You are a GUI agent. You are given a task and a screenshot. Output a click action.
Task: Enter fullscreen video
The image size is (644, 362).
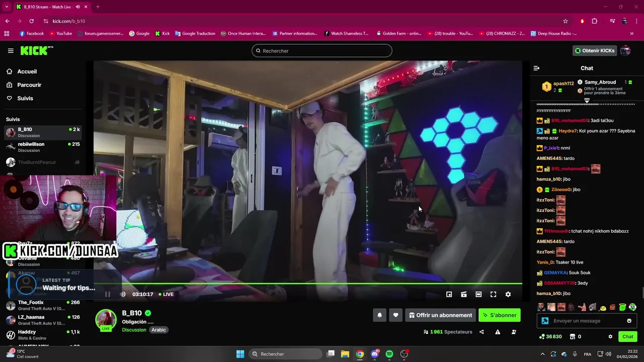coord(493,294)
